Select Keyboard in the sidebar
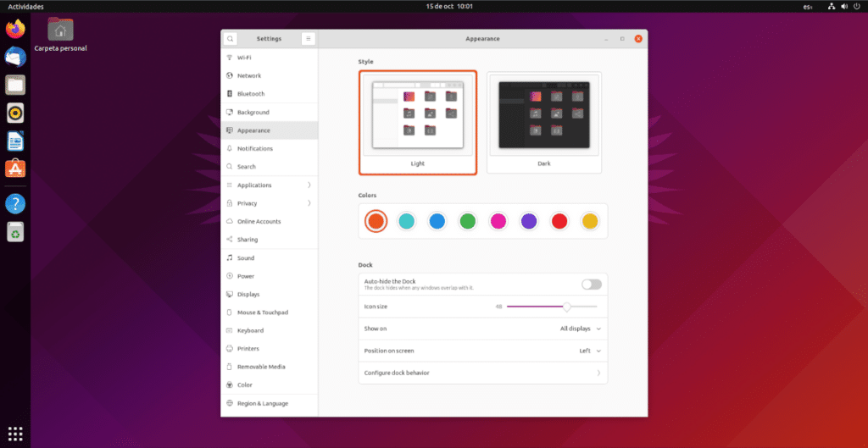Image resolution: width=868 pixels, height=448 pixels. click(x=270, y=331)
